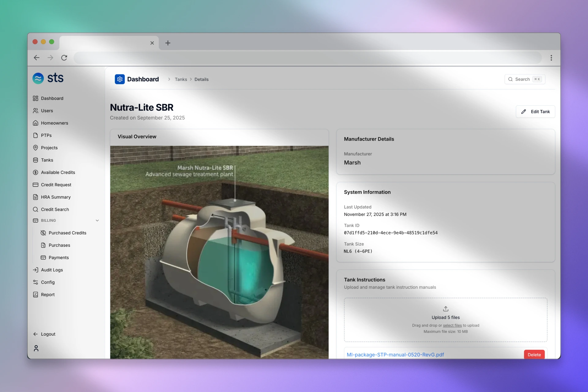This screenshot has width=588, height=392.
Task: Click the Users icon in sidebar
Action: [x=36, y=111]
